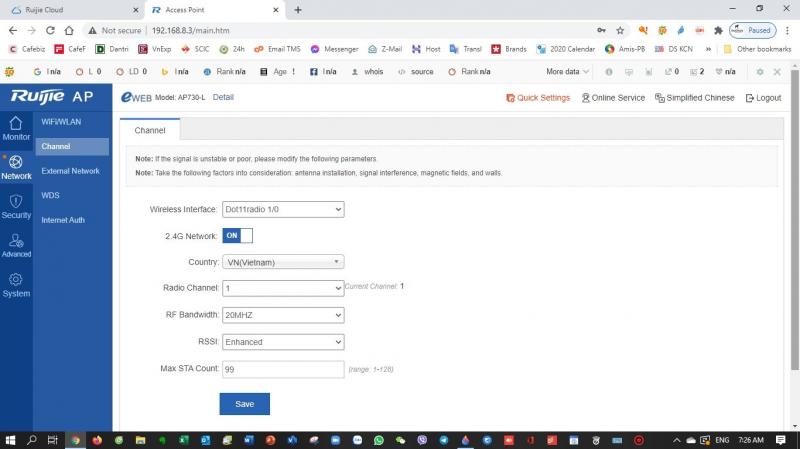Select Channel menu item in sidebar

pyautogui.click(x=72, y=146)
